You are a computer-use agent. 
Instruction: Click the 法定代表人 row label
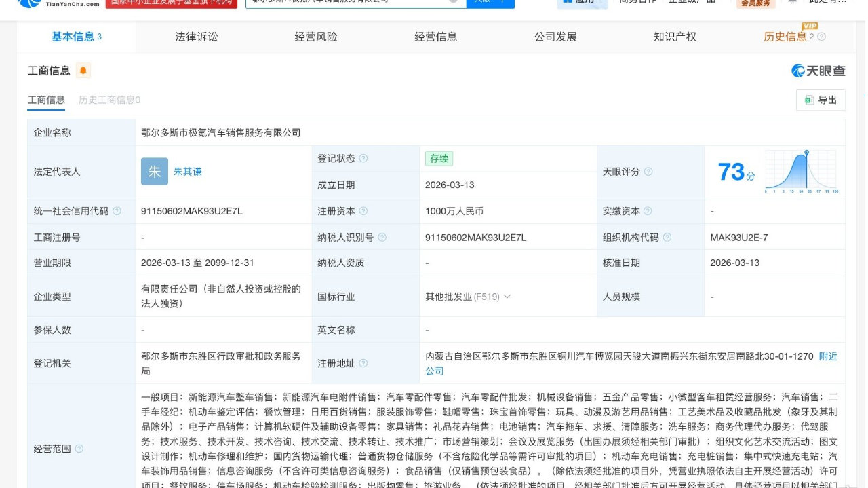coord(58,172)
